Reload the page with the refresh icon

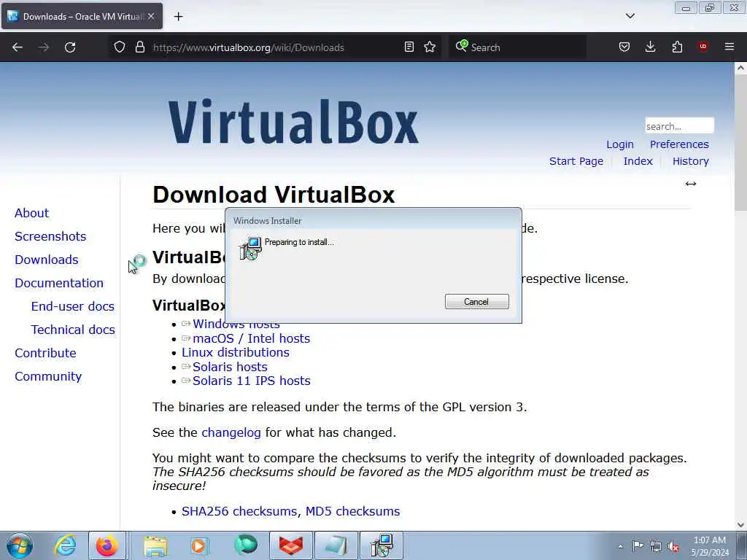tap(70, 47)
